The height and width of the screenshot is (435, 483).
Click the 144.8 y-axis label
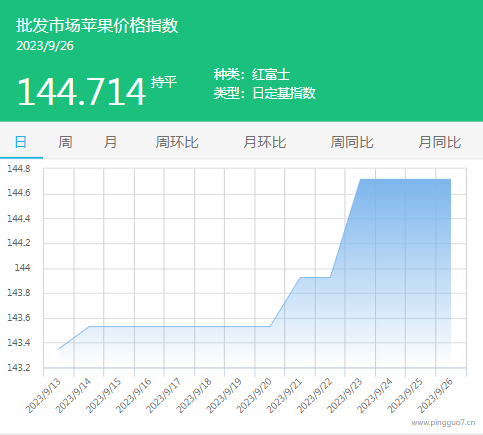pos(19,169)
